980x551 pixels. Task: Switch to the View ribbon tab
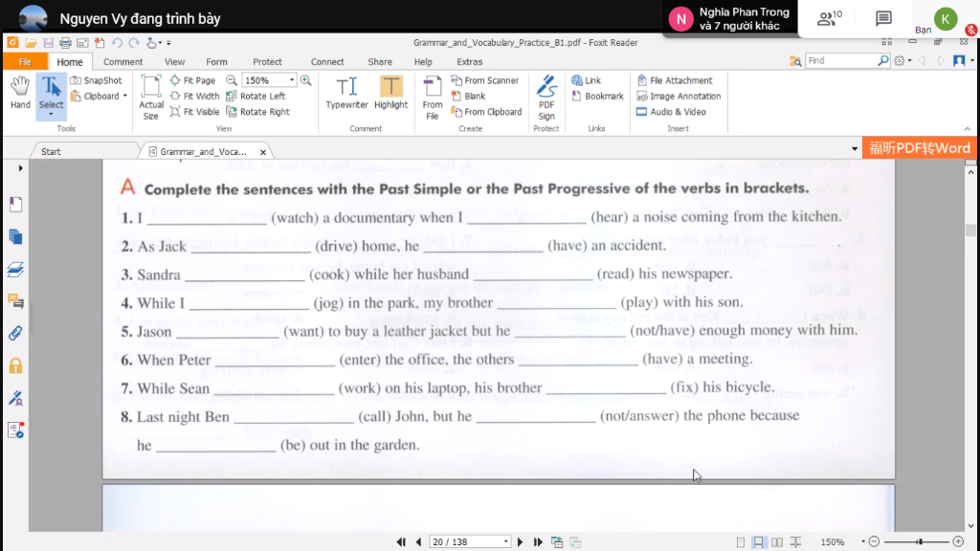coord(174,62)
